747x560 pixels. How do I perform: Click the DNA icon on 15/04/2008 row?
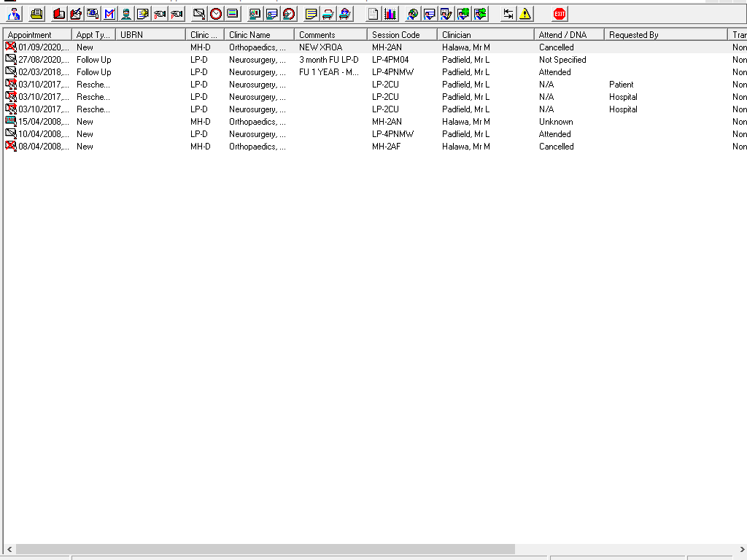[x=10, y=121]
